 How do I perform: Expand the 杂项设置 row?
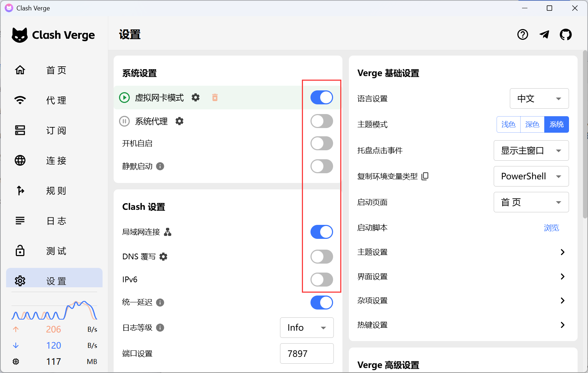click(x=463, y=301)
